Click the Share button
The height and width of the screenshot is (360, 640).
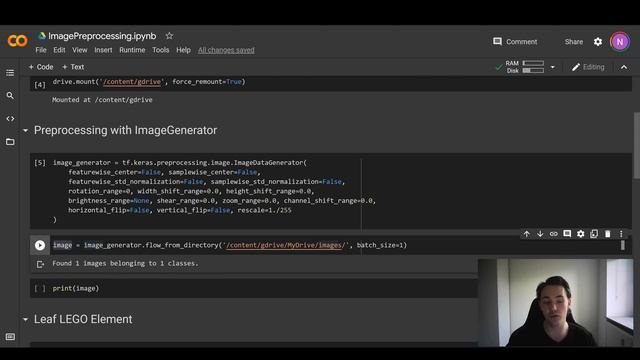pos(573,42)
